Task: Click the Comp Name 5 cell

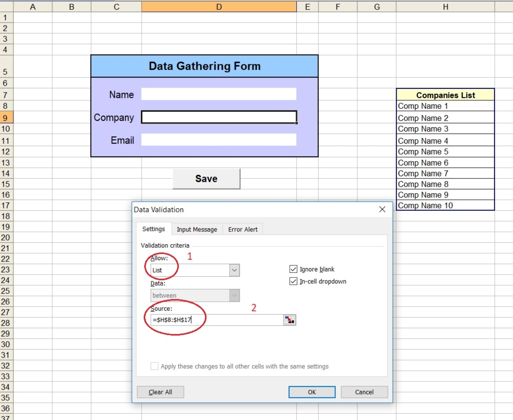Action: click(x=445, y=152)
